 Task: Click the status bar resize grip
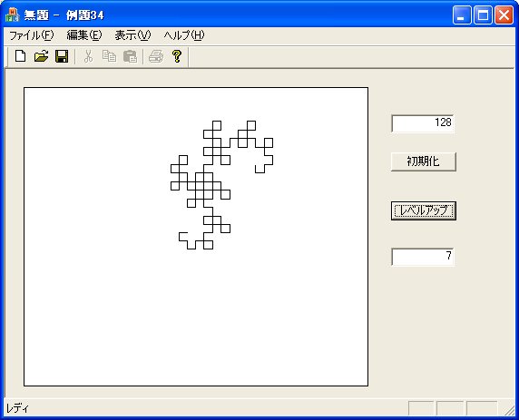[509, 410]
